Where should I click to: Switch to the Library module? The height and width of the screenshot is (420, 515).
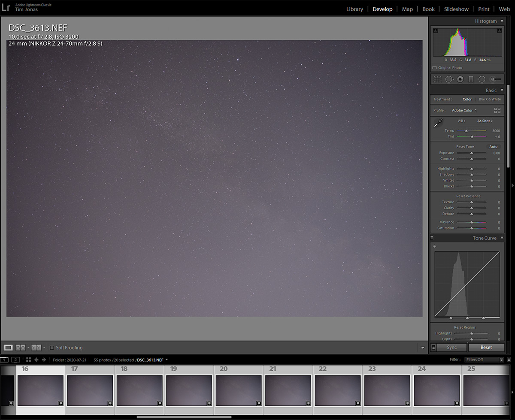(x=354, y=9)
